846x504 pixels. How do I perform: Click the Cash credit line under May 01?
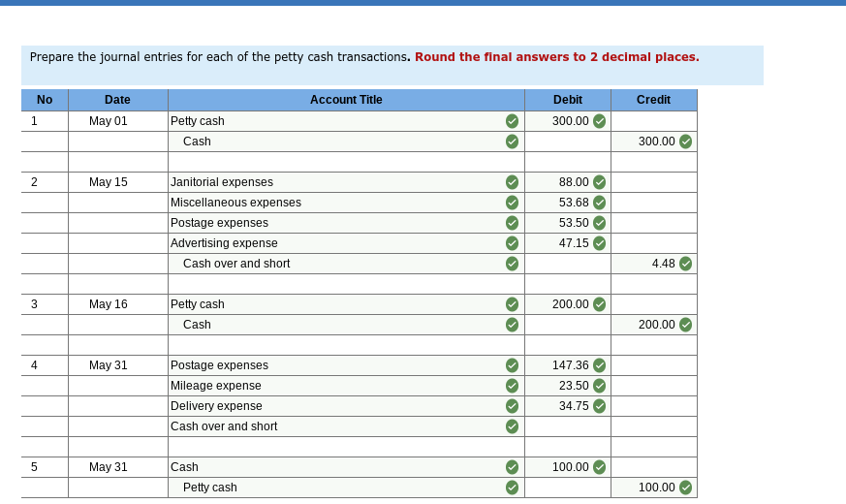click(346, 142)
